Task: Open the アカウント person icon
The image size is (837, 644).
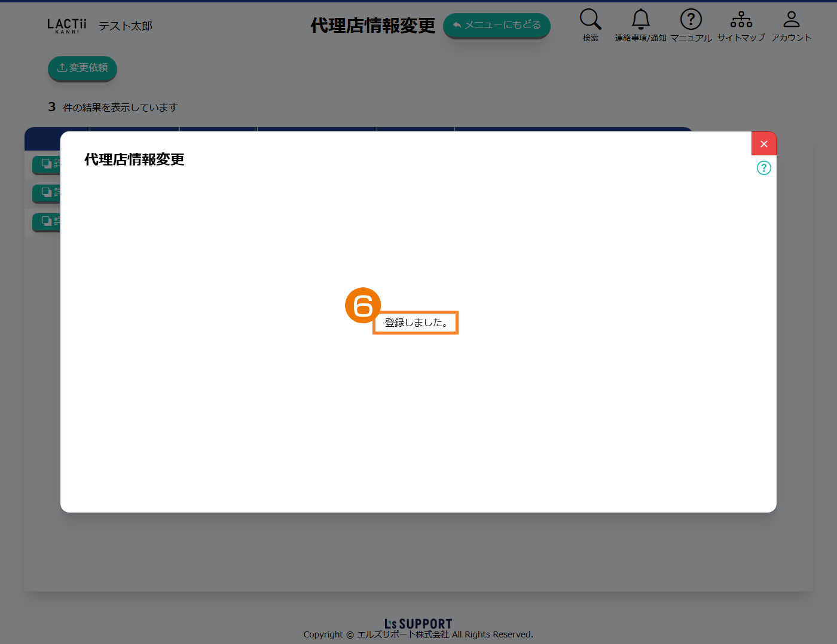Action: pos(791,20)
